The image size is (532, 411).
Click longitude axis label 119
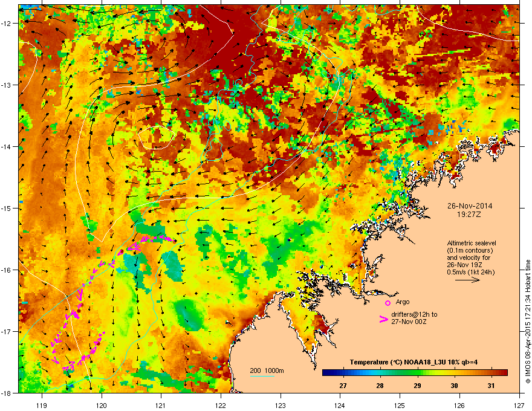point(42,405)
